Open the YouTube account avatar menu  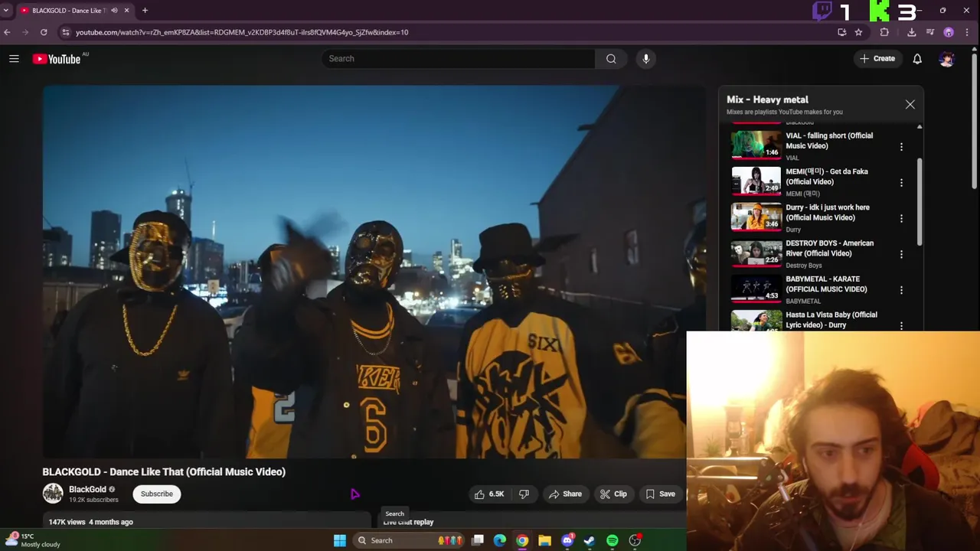point(946,59)
